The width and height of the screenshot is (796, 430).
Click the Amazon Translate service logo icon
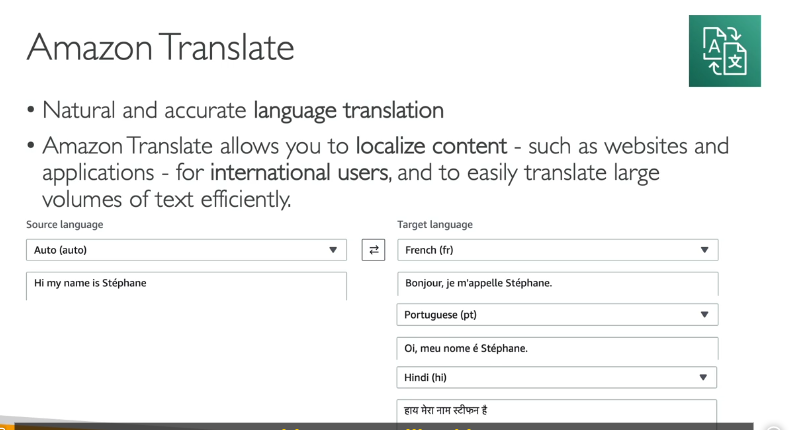[x=724, y=51]
